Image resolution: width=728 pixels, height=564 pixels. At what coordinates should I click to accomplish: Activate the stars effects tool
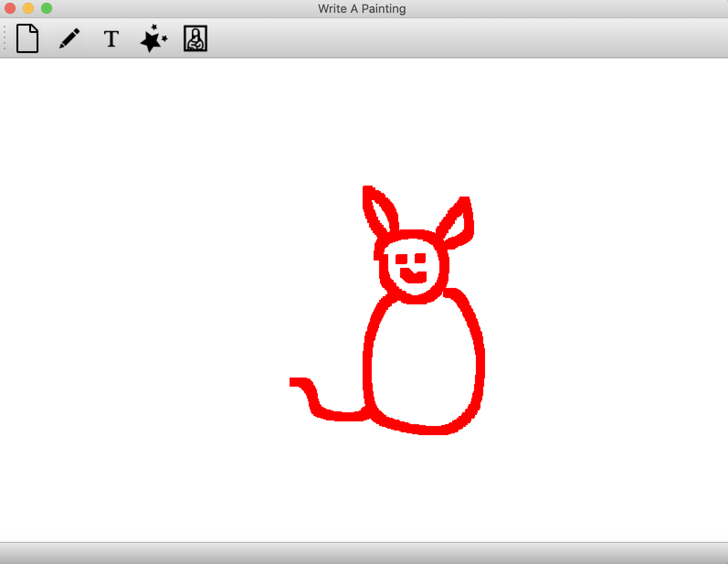click(154, 38)
